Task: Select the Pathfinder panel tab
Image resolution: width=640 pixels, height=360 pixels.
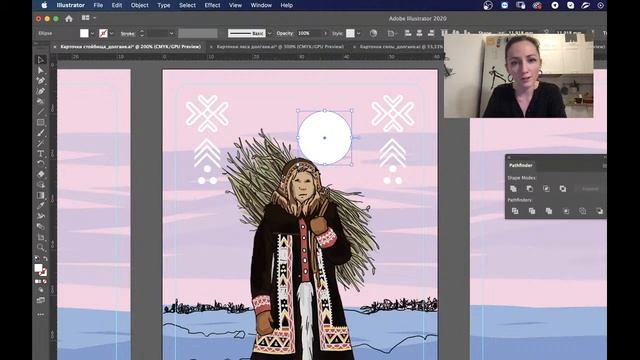Action: [520, 165]
